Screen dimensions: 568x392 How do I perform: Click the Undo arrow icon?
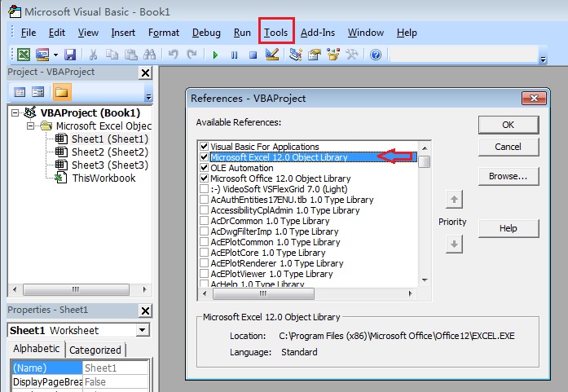173,55
